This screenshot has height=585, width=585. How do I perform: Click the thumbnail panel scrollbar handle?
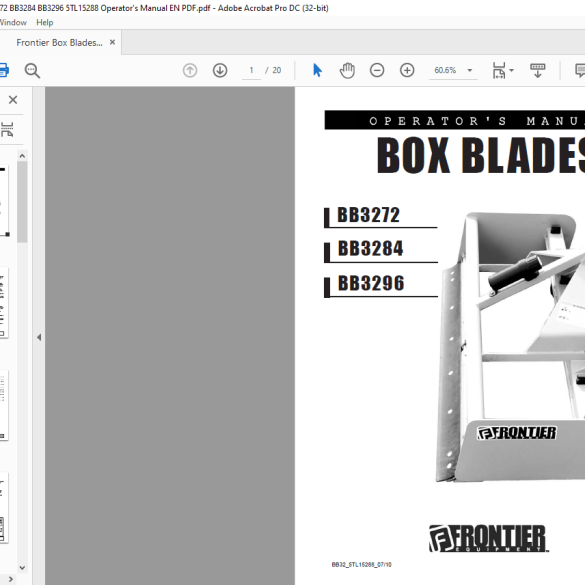(22, 201)
